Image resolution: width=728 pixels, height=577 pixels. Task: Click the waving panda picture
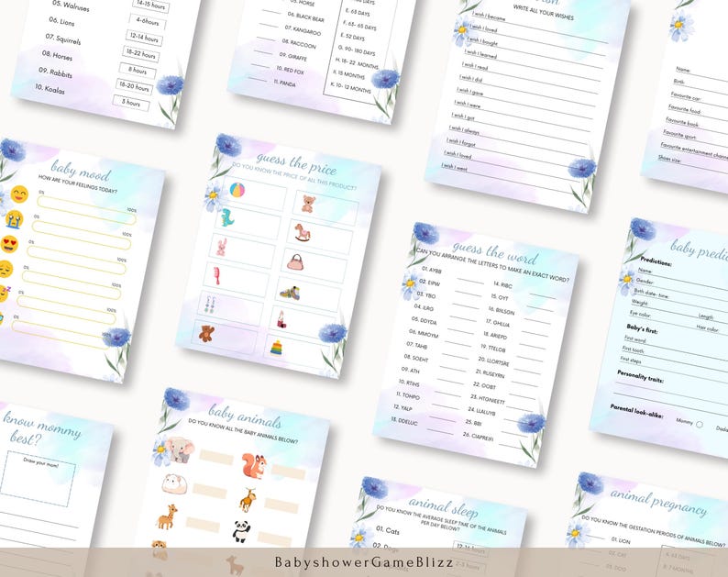(241, 531)
